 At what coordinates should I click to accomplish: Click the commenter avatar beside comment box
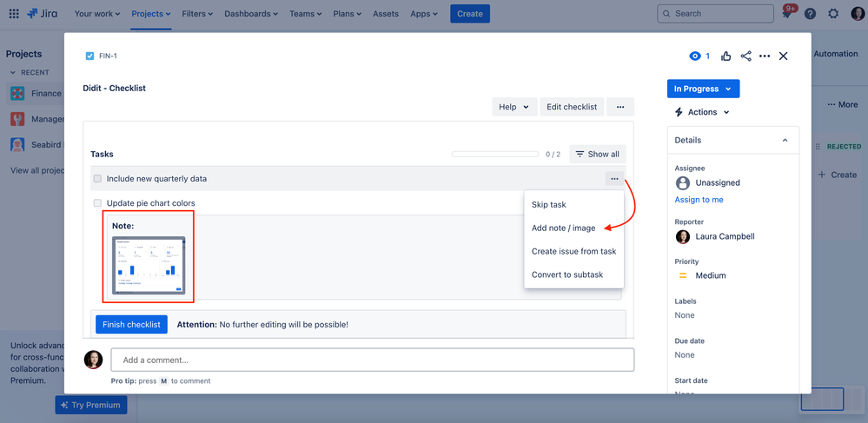93,360
